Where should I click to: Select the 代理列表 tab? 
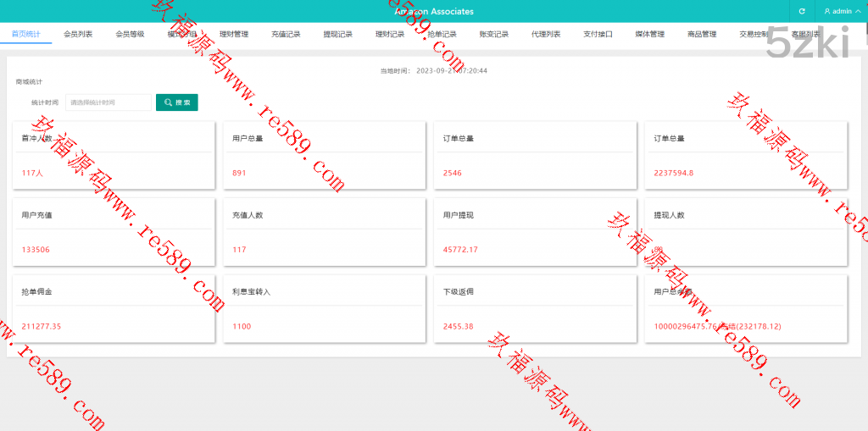(x=546, y=35)
